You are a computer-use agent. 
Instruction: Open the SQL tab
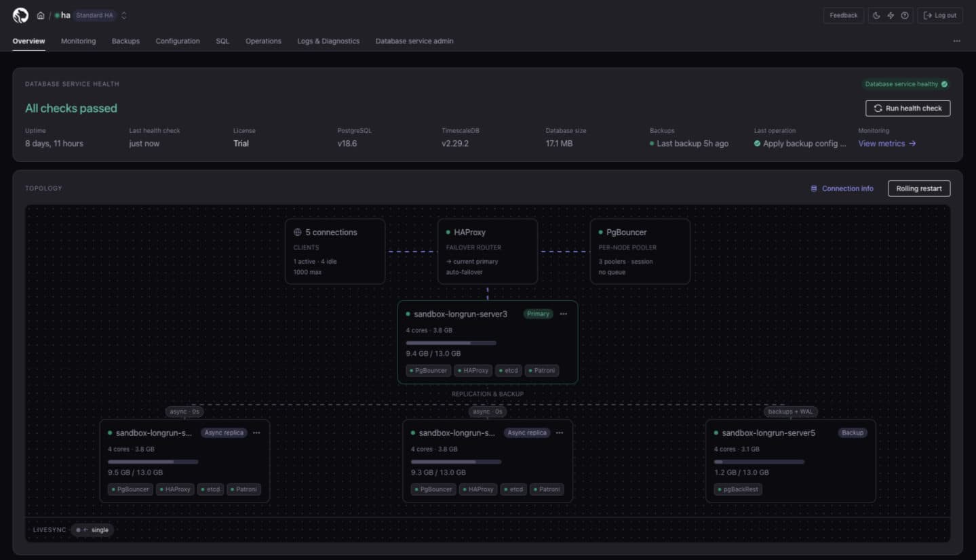[222, 41]
